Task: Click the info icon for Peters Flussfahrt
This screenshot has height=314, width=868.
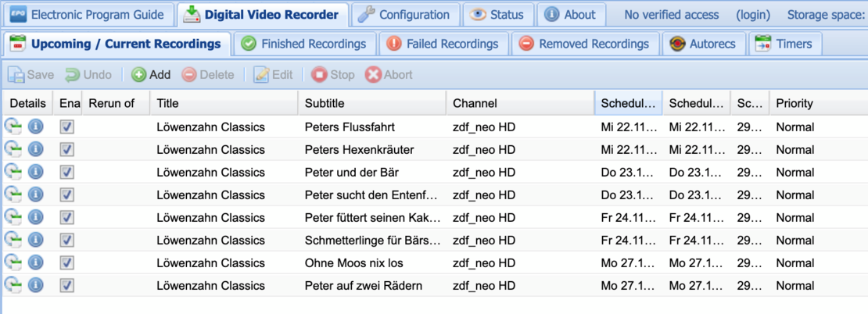Action: click(36, 127)
